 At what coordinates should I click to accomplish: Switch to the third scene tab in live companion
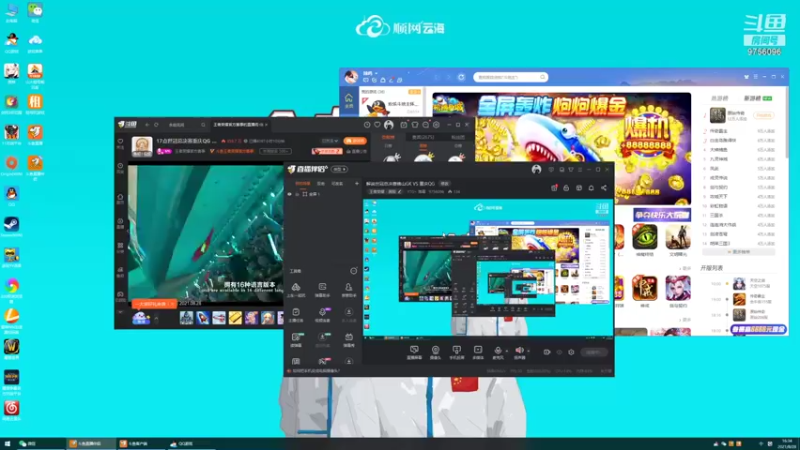point(337,184)
